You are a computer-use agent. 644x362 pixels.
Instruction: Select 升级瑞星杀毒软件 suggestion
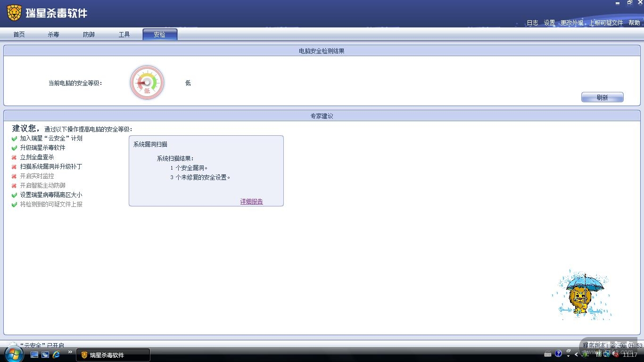pos(43,148)
